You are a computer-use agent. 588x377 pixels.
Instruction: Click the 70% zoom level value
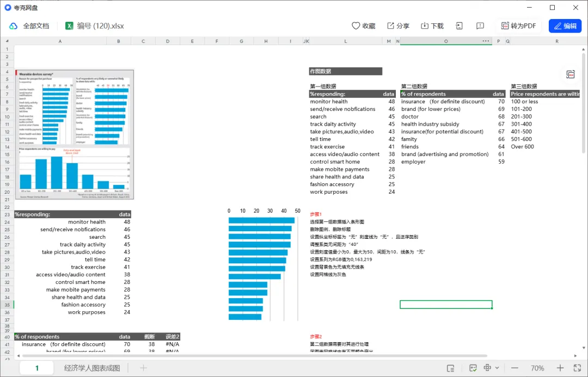click(x=537, y=368)
